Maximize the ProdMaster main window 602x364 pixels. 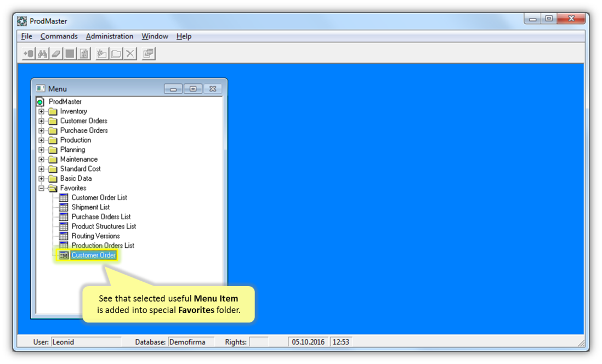click(549, 19)
